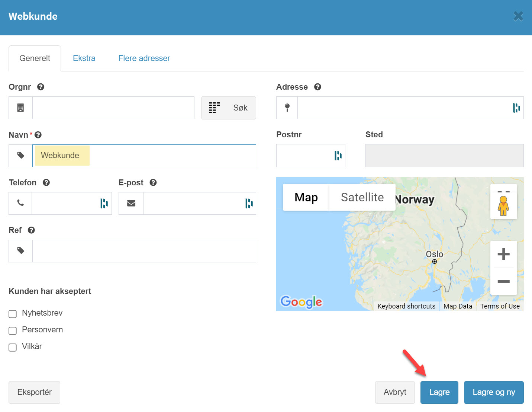Open the Flere adresser tab
The height and width of the screenshot is (412, 532).
(x=144, y=58)
